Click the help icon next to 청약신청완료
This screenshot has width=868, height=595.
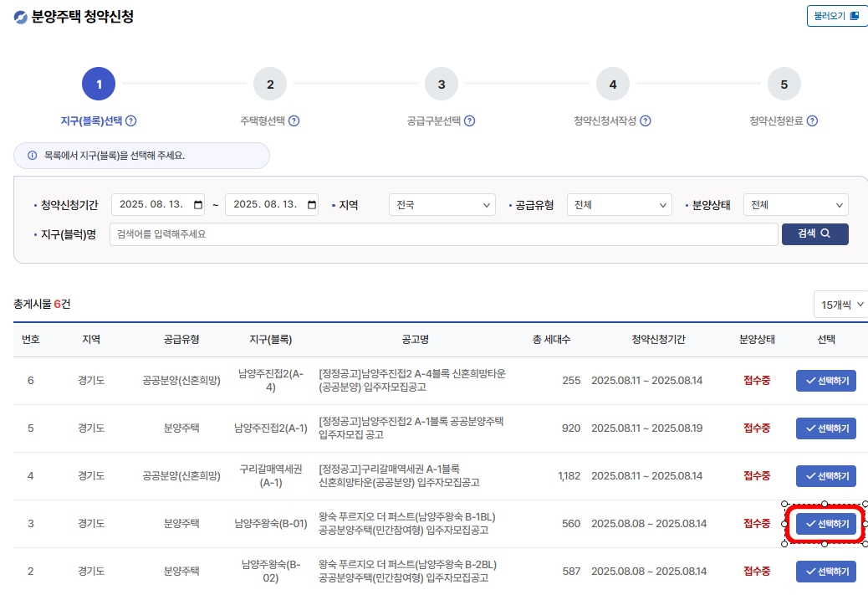pos(812,121)
